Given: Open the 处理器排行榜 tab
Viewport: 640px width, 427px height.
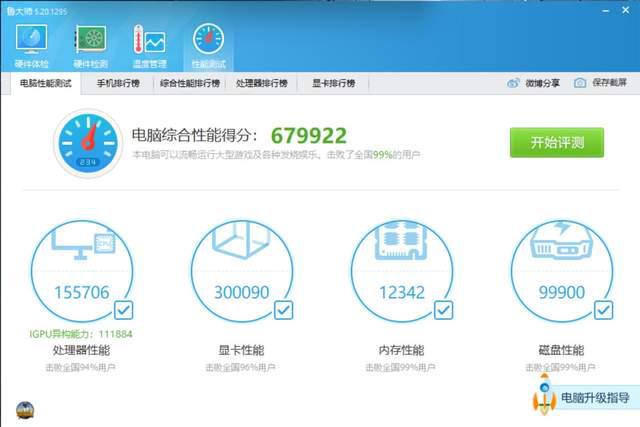Looking at the screenshot, I should (262, 83).
